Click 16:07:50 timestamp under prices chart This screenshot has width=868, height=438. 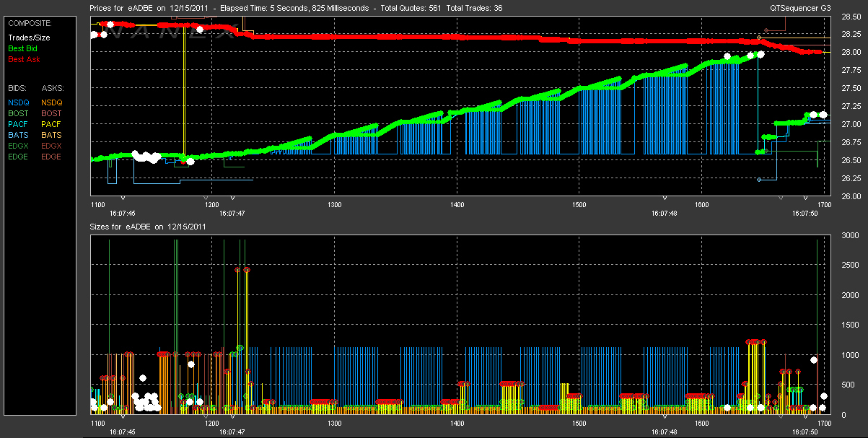[805, 214]
